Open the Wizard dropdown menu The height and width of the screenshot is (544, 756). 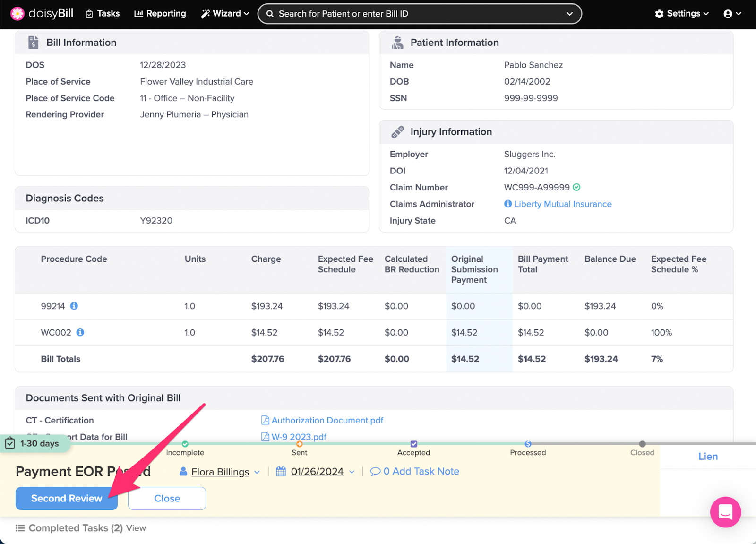(x=225, y=14)
